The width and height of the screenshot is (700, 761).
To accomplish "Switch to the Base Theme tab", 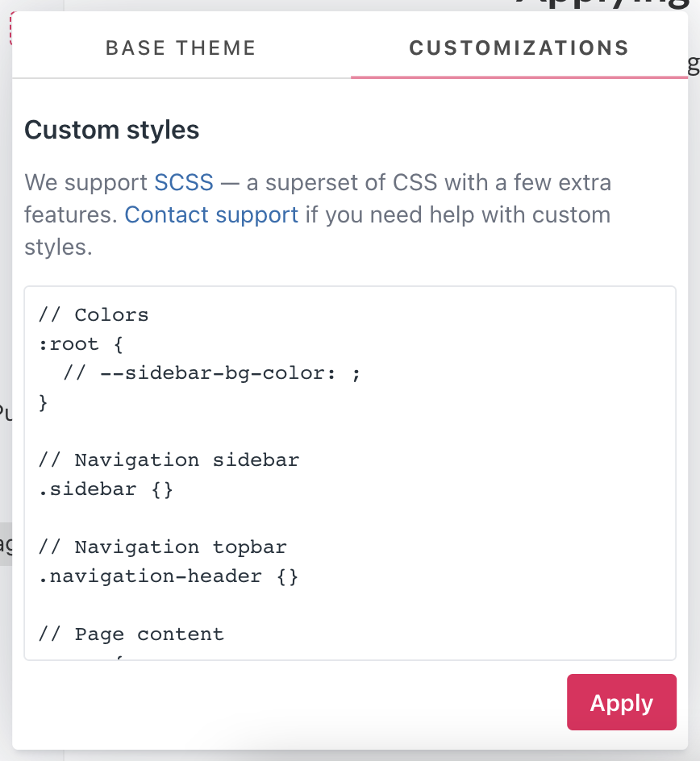I will point(181,48).
